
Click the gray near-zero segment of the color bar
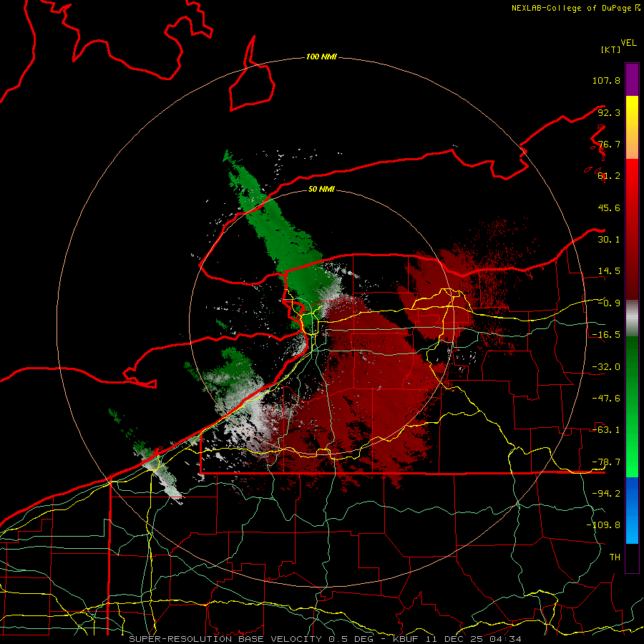click(632, 318)
